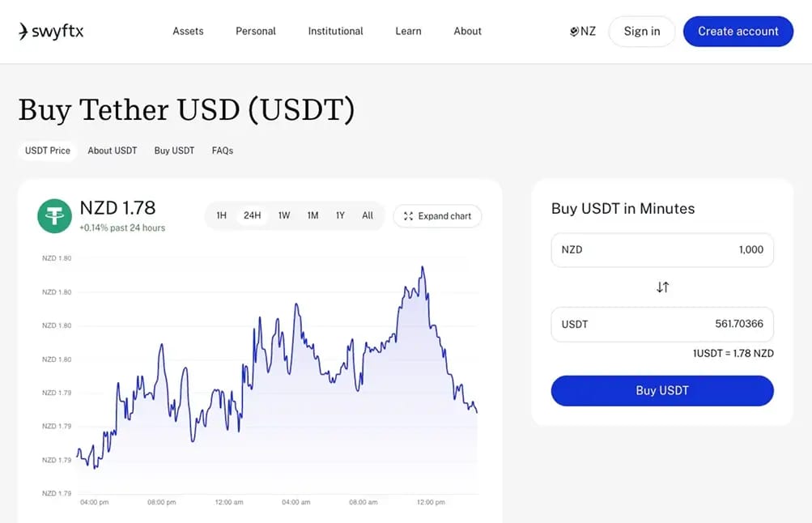Image resolution: width=812 pixels, height=523 pixels.
Task: Click the USDT amount input field
Action: [x=662, y=324]
